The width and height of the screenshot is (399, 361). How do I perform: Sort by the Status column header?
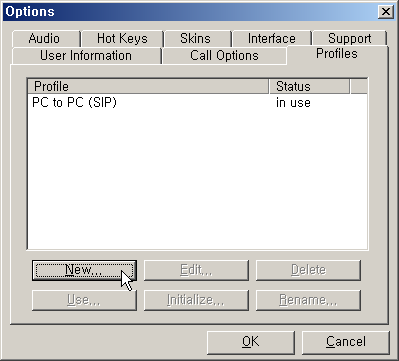click(x=309, y=86)
